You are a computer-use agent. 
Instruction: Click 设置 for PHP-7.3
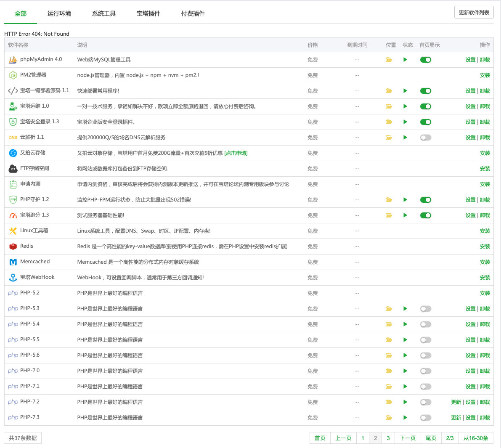[470, 418]
